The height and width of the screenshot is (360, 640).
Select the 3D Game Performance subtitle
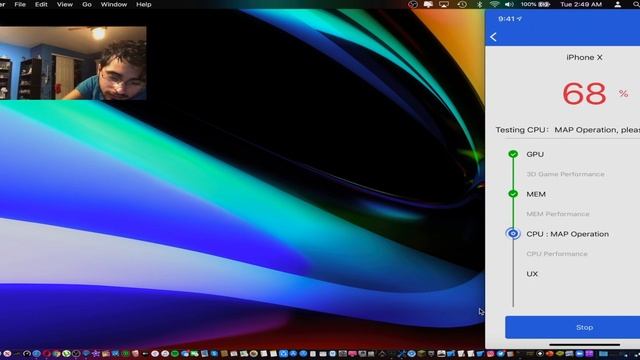tap(565, 174)
